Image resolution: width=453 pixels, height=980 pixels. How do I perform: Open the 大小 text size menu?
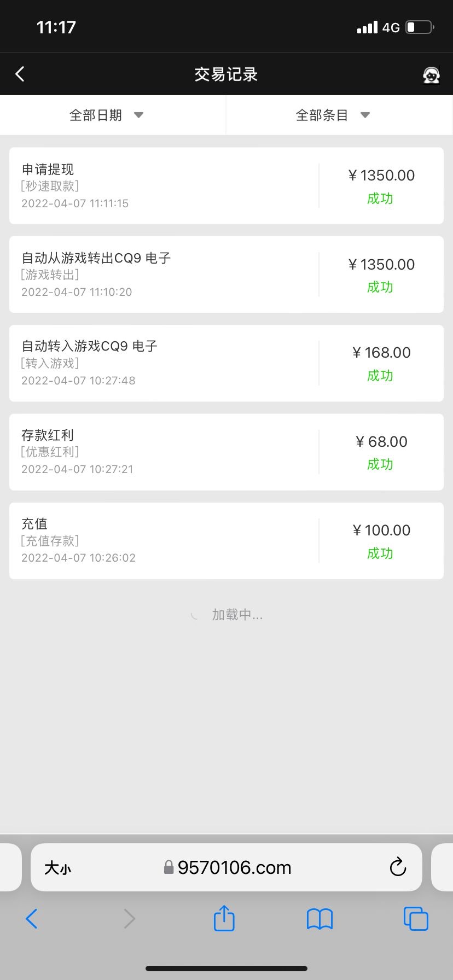click(57, 868)
